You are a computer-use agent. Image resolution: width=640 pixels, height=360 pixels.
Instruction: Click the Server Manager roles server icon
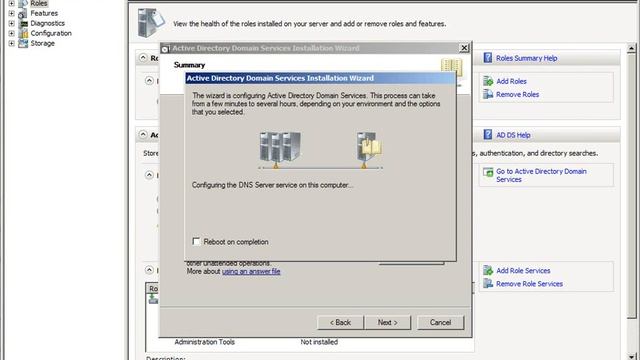(151, 23)
